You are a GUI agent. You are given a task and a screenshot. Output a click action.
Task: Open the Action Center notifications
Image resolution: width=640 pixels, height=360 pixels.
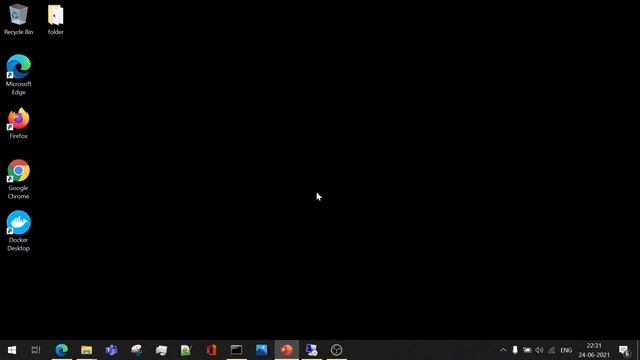click(x=624, y=350)
